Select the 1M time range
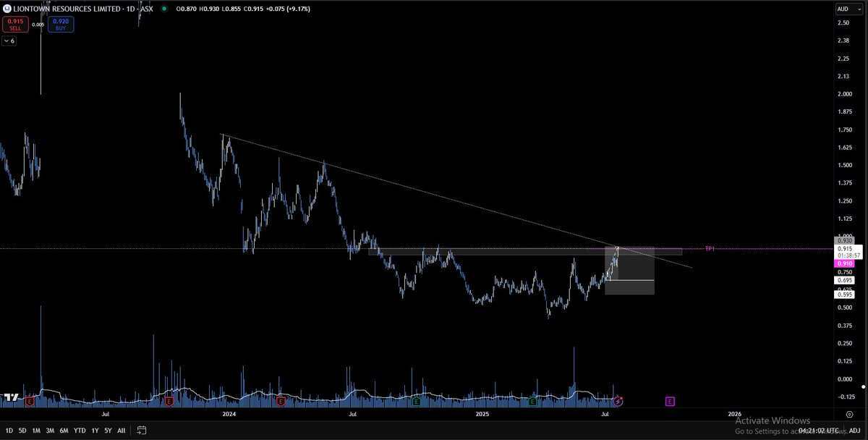868x440 pixels. click(x=36, y=430)
